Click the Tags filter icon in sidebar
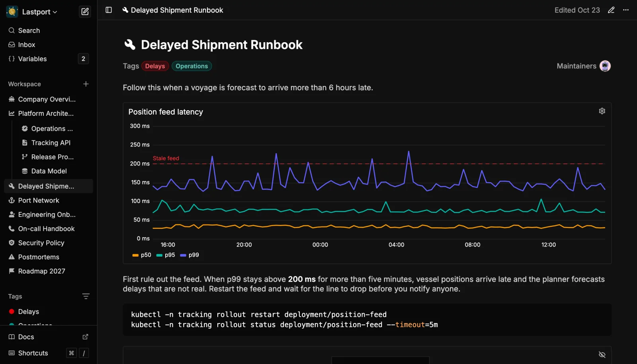Image resolution: width=637 pixels, height=364 pixels. click(86, 296)
